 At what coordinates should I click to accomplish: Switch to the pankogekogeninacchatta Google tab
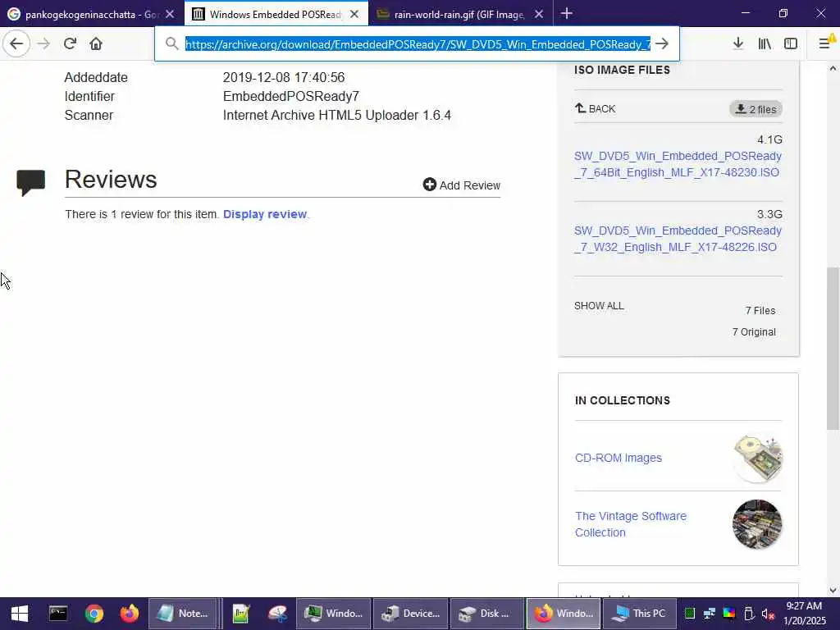pyautogui.click(x=85, y=15)
